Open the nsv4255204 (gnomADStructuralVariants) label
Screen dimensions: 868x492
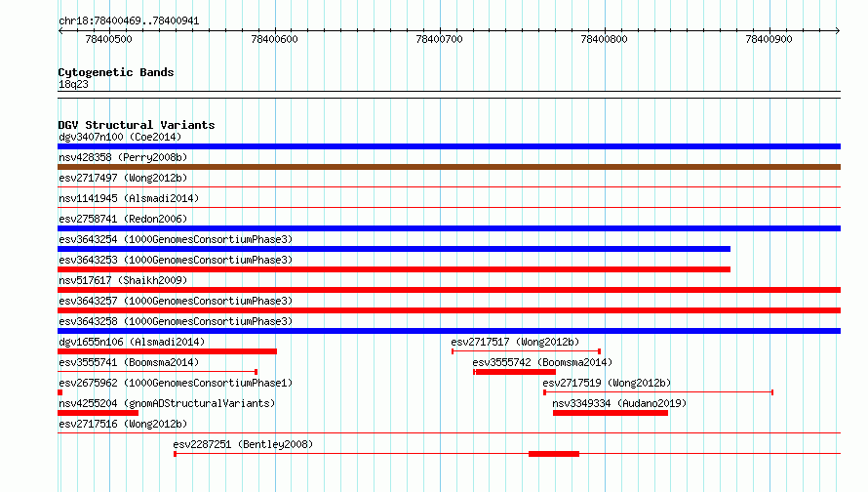(x=167, y=403)
